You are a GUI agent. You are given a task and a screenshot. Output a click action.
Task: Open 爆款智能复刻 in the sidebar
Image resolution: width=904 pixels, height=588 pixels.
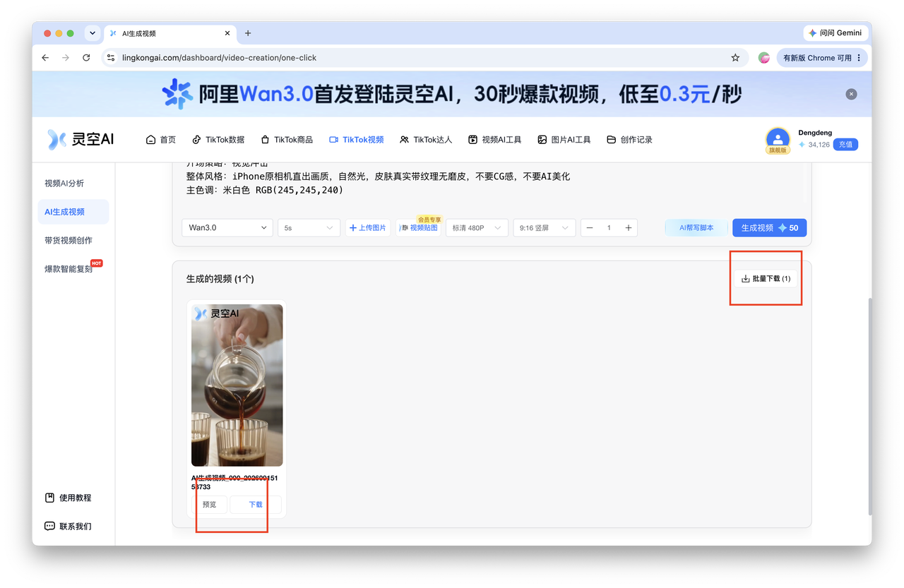(69, 269)
